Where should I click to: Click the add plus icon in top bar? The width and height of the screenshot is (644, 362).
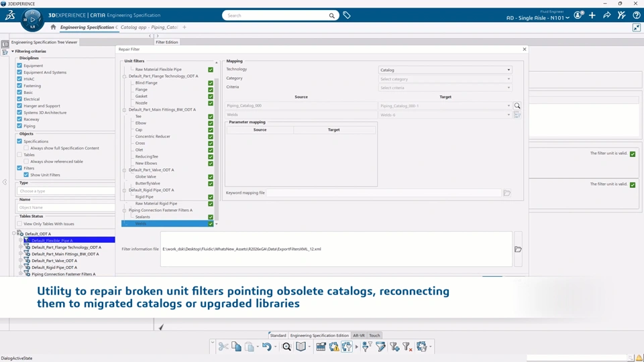592,15
